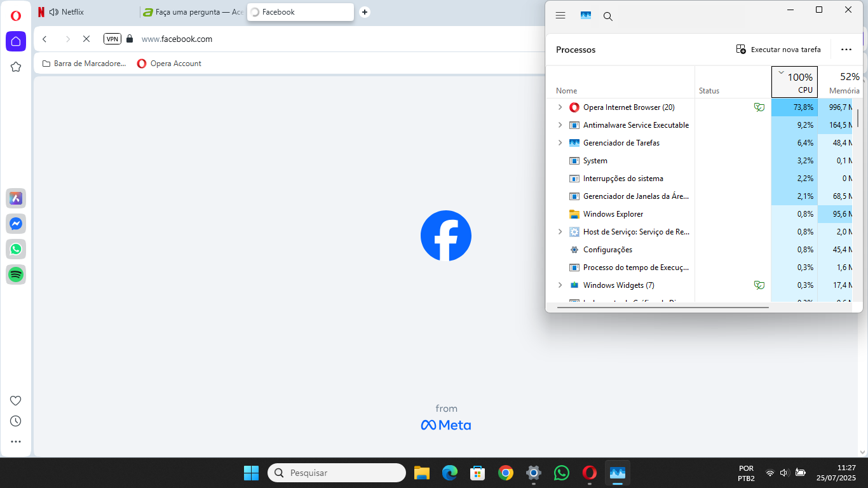Click the Task Manager taskbar icon
The width and height of the screenshot is (868, 488).
click(618, 473)
